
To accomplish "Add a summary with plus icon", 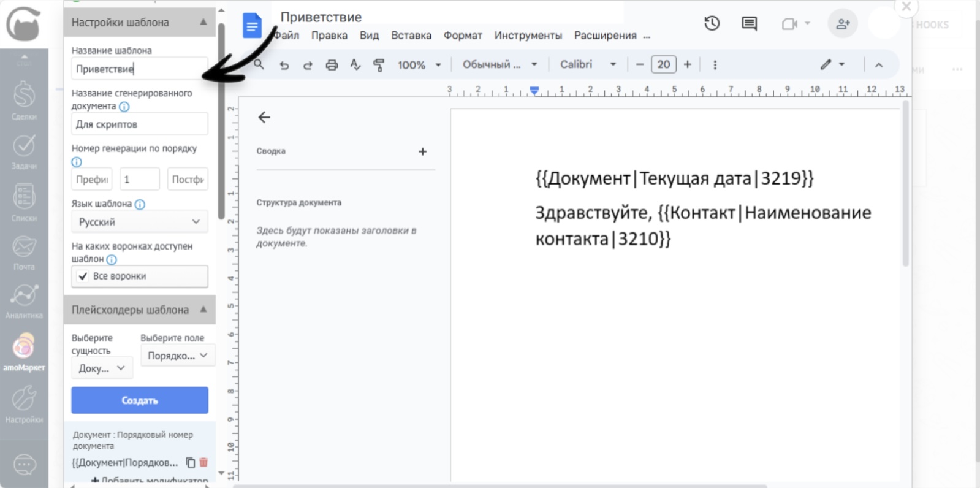I will coord(422,151).
